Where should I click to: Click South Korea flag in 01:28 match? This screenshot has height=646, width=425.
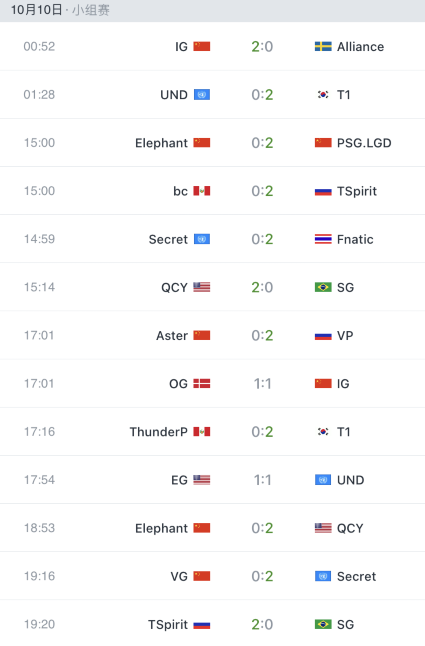pyautogui.click(x=323, y=94)
